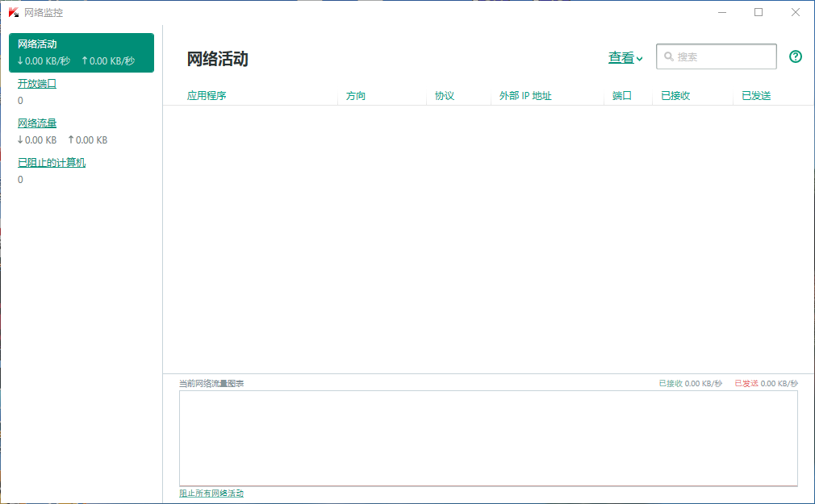Sort by the 外部 IP 地址 column header
The image size is (815, 504).
point(525,96)
